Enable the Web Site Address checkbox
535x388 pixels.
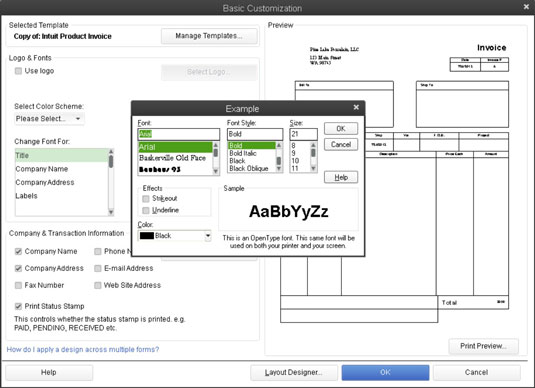98,285
